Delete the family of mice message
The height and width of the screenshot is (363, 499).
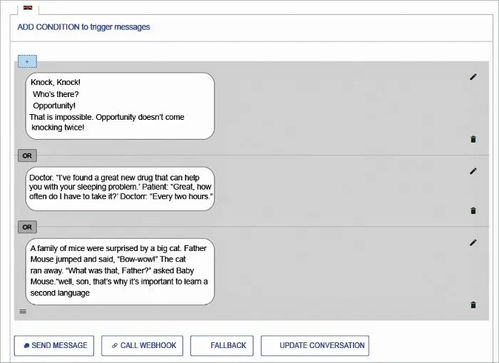tap(473, 305)
